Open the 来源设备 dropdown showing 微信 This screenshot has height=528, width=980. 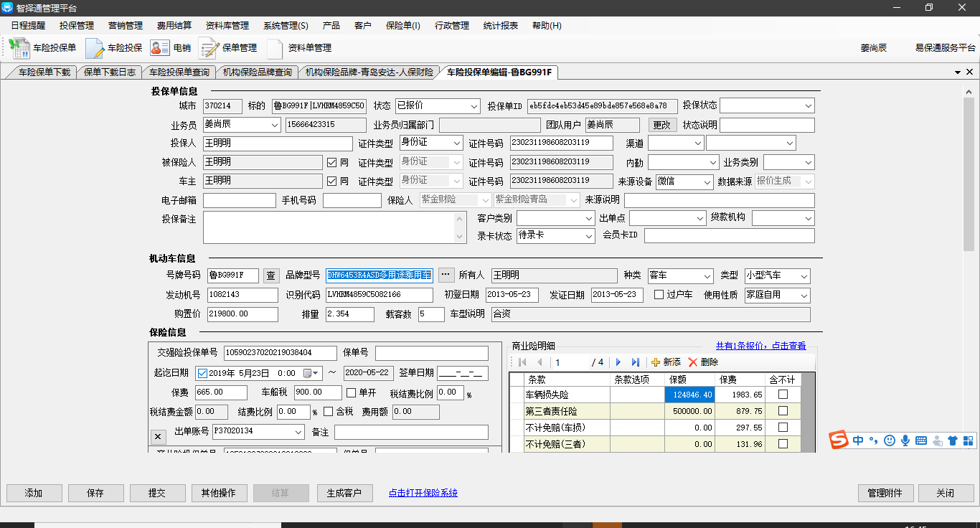[707, 182]
